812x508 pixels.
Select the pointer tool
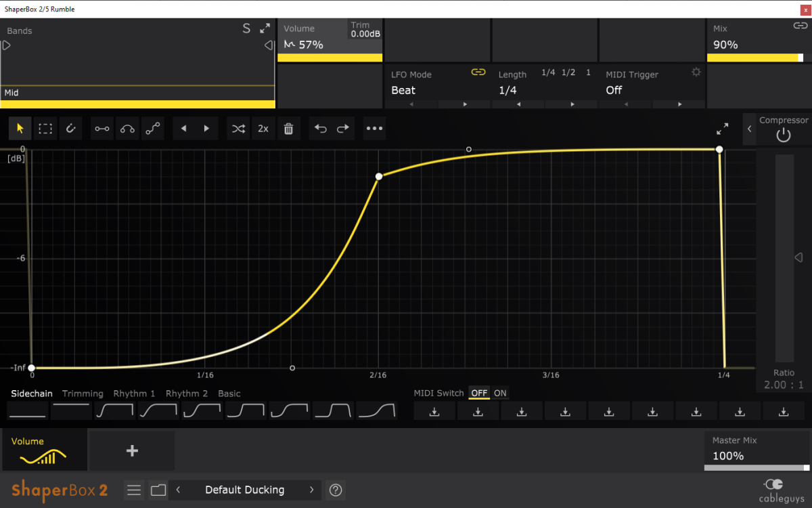(20, 128)
